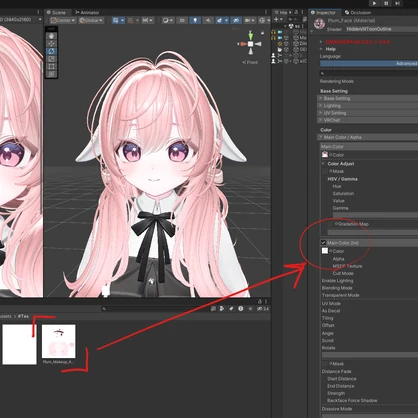
Task: Select the Plum_Makeup texture in Project
Action: 59,344
